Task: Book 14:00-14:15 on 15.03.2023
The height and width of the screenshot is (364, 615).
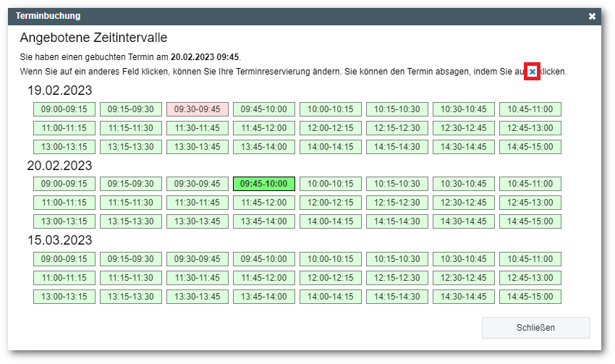Action: (x=330, y=297)
